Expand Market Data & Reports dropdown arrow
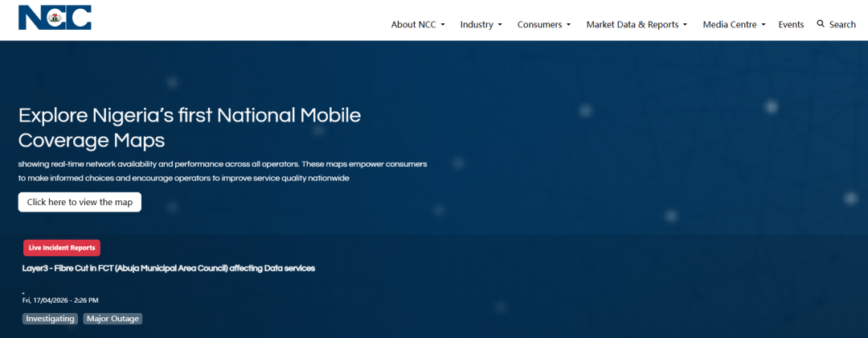The height and width of the screenshot is (338, 868). click(x=685, y=25)
